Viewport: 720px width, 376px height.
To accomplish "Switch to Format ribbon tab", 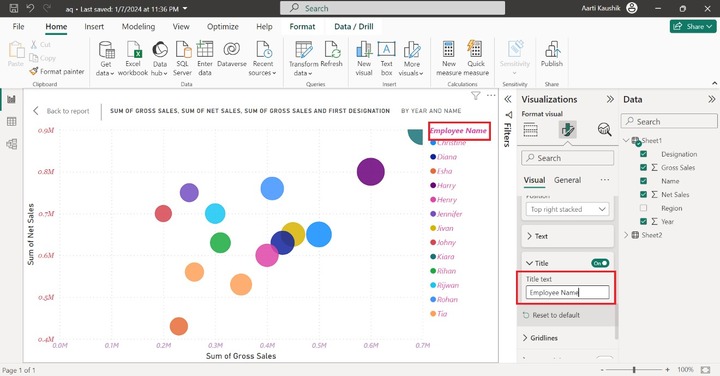I will (x=302, y=27).
